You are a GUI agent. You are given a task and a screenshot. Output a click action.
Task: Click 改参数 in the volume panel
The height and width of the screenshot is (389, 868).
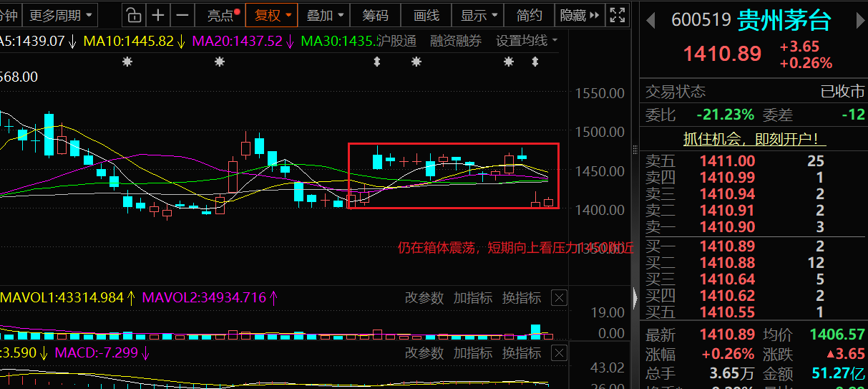(424, 298)
